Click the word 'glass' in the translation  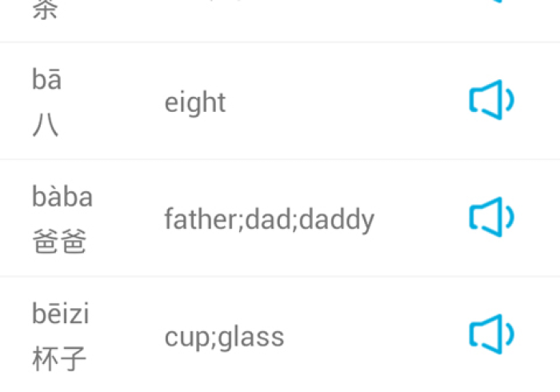point(251,337)
